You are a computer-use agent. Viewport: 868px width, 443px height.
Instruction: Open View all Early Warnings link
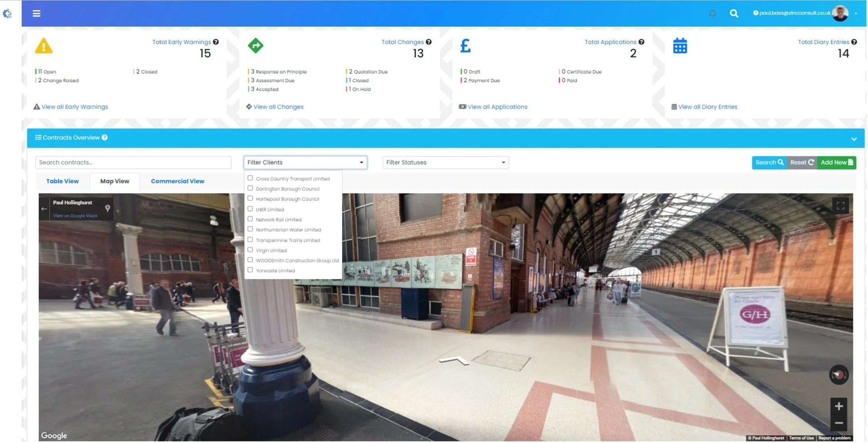click(x=75, y=107)
